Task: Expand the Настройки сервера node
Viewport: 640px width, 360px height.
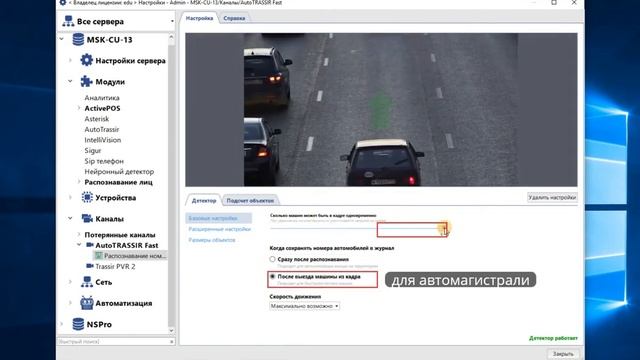Action: coord(70,60)
